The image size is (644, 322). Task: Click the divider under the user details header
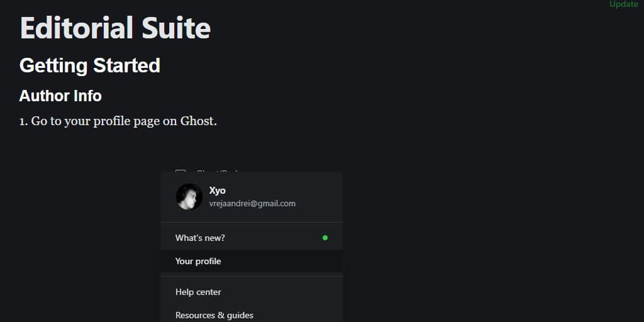tap(252, 223)
